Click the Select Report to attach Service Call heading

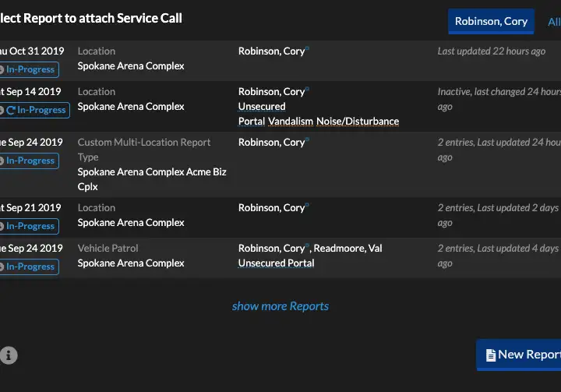click(91, 18)
